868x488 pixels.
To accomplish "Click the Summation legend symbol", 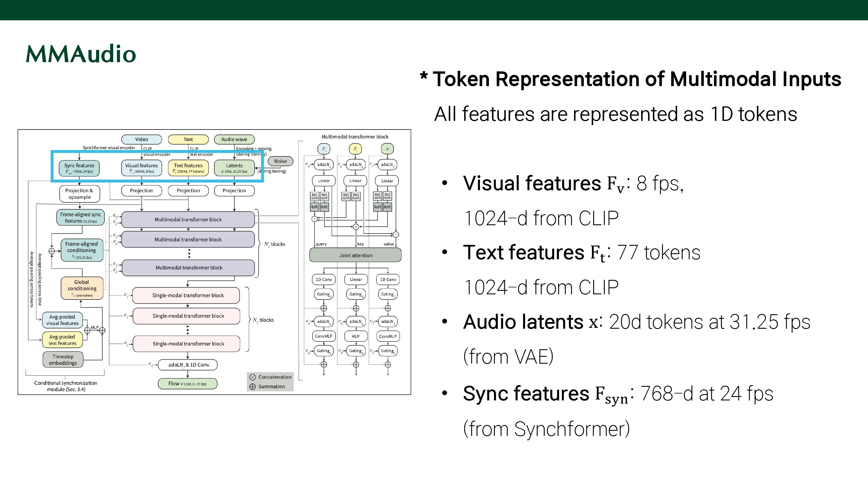I will pyautogui.click(x=252, y=387).
